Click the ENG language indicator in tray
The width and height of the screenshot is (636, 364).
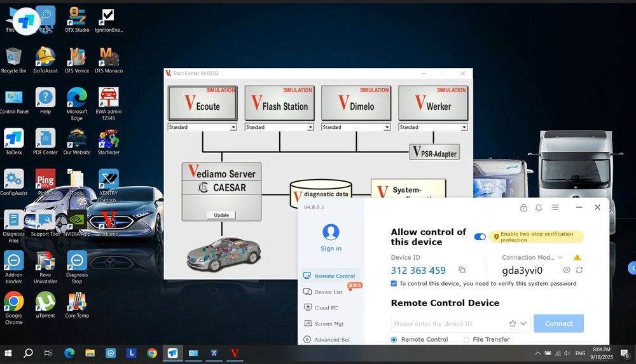[581, 353]
